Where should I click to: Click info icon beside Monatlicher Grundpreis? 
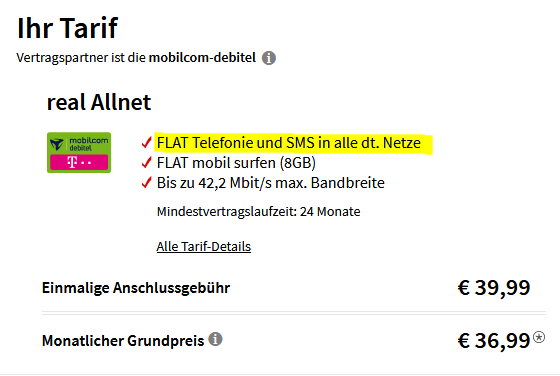point(215,339)
